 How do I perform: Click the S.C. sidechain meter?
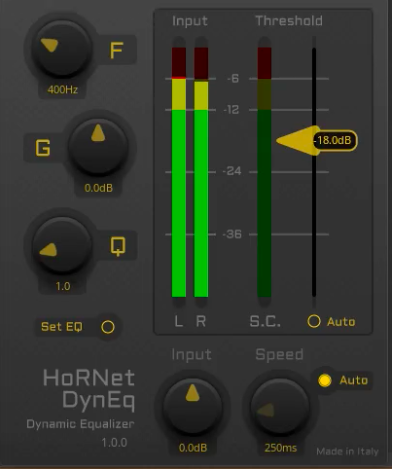coord(264,172)
